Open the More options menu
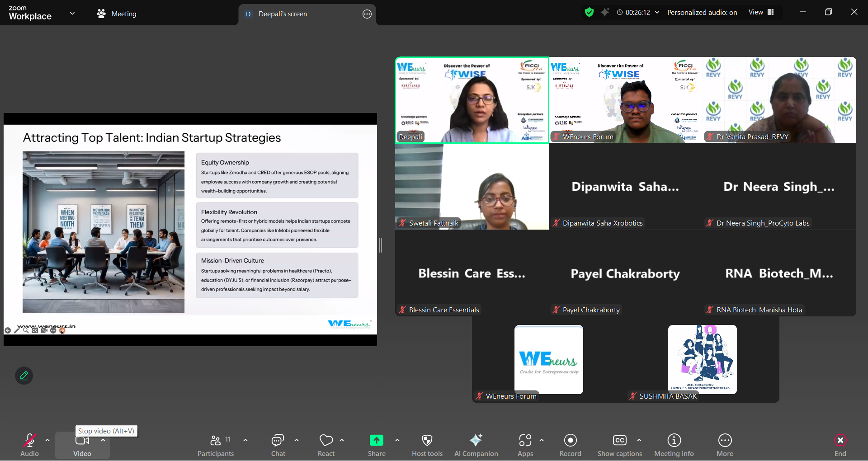 [725, 445]
